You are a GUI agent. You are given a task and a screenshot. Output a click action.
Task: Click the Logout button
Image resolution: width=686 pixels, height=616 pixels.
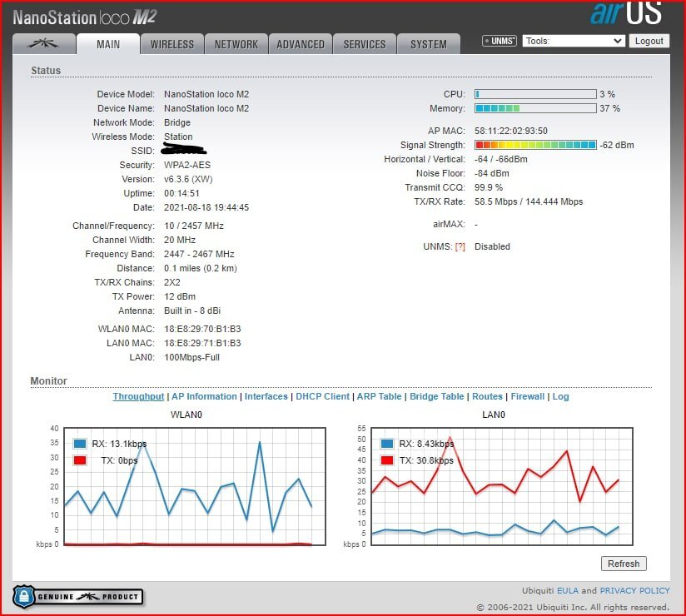coord(649,41)
